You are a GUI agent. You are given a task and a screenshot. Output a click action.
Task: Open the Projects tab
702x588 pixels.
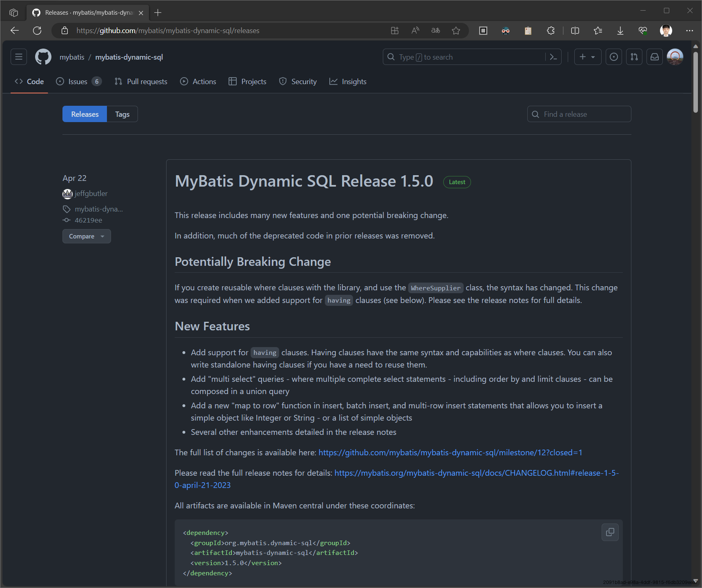coord(247,82)
